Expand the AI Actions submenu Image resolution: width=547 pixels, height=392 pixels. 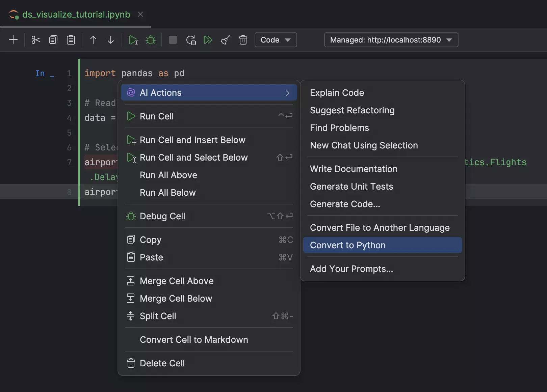point(209,93)
